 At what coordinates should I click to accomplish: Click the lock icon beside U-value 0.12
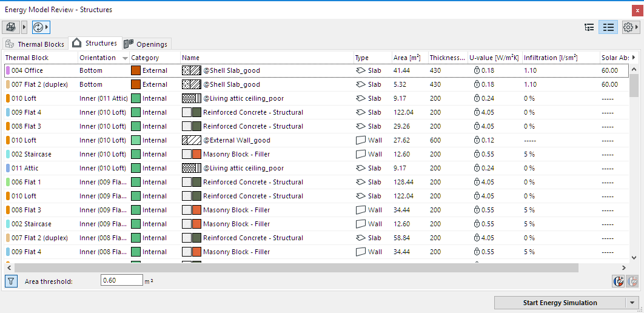click(477, 141)
